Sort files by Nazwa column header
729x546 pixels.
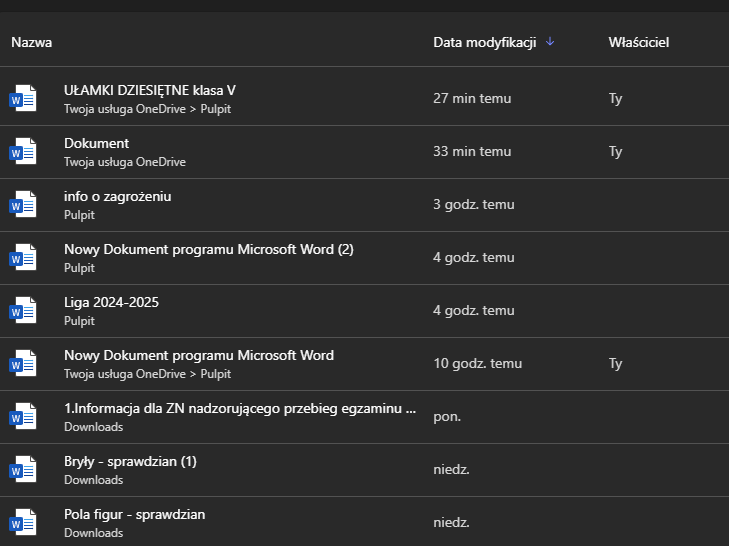[x=32, y=43]
